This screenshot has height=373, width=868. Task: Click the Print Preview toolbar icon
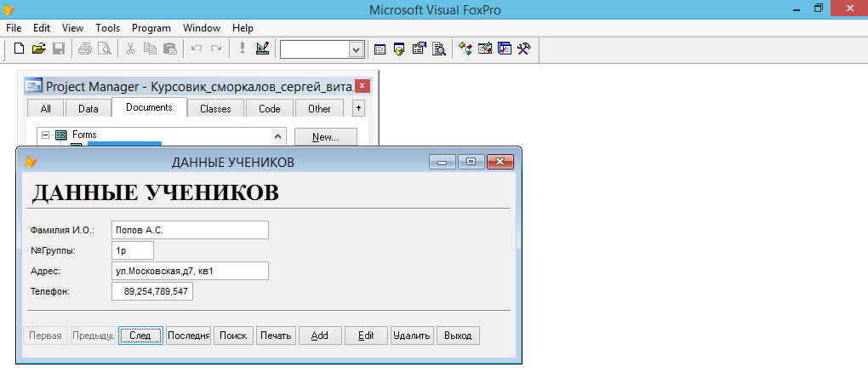[104, 49]
